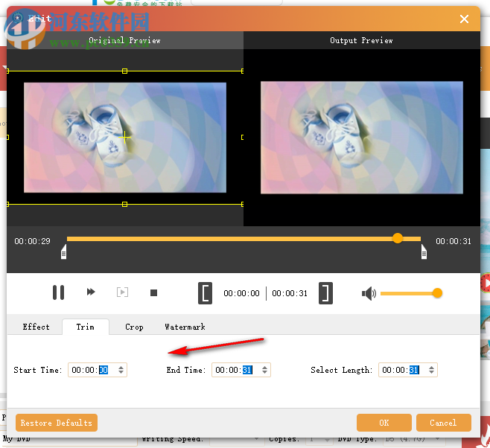This screenshot has height=448, width=490.
Task: Click the original preview video frame
Action: (x=125, y=138)
